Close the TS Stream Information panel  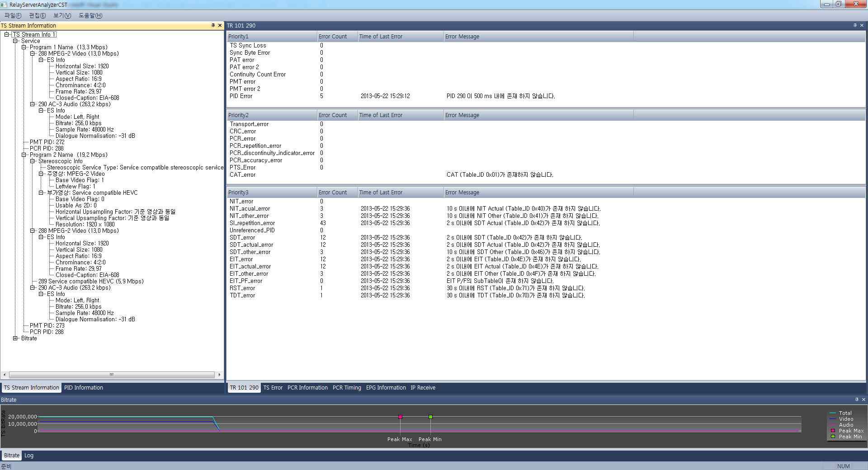(220, 25)
